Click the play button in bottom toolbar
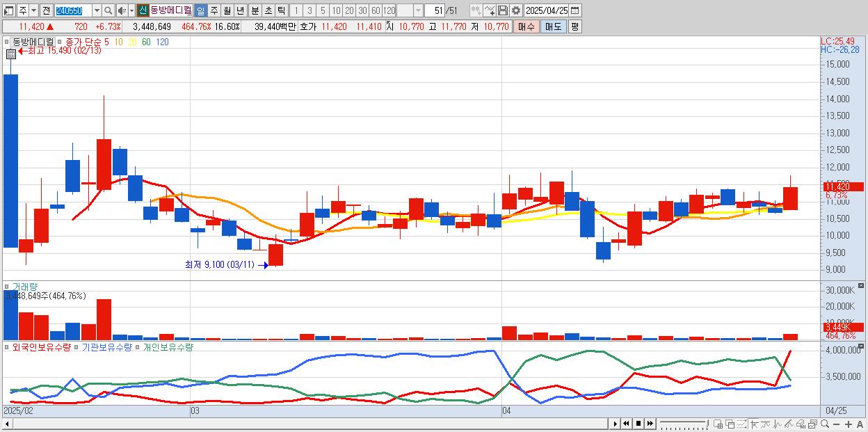Viewport: 868px width, 432px height. (x=616, y=424)
